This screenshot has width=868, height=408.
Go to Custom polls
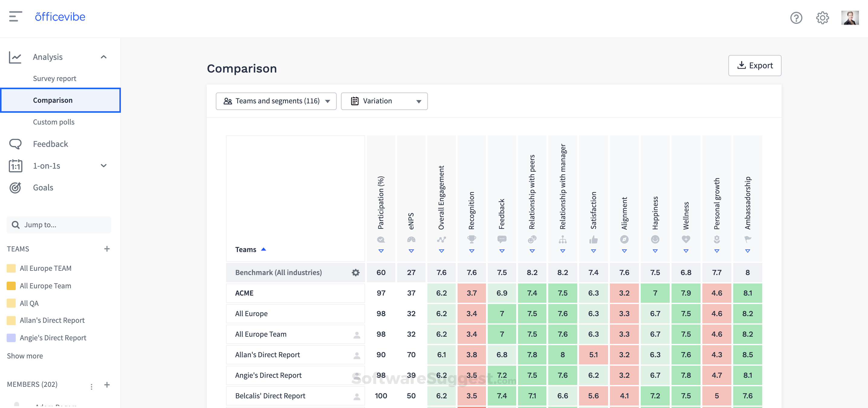click(53, 122)
